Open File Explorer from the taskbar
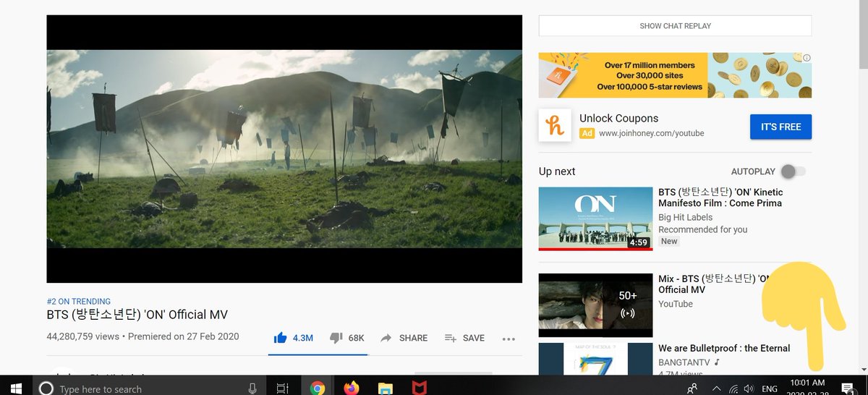This screenshot has width=868, height=395. 386,388
